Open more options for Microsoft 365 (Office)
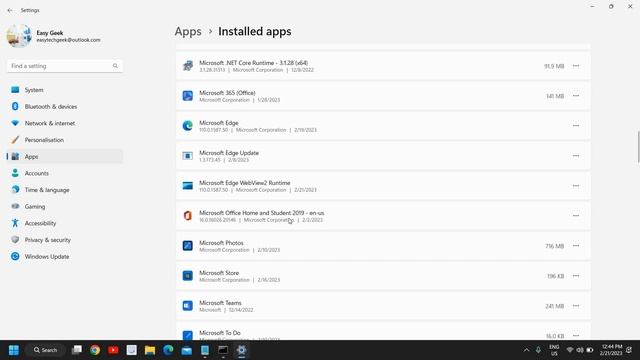 click(576, 96)
